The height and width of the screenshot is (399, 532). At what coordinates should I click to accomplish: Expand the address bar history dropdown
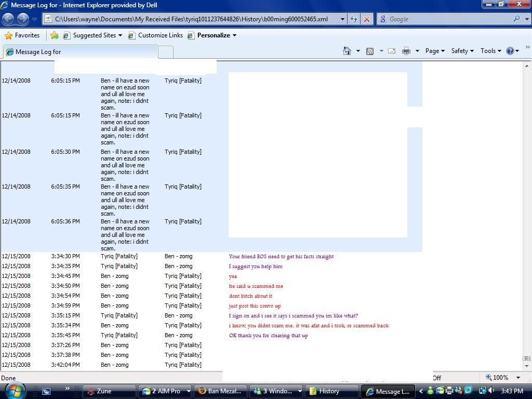342,19
